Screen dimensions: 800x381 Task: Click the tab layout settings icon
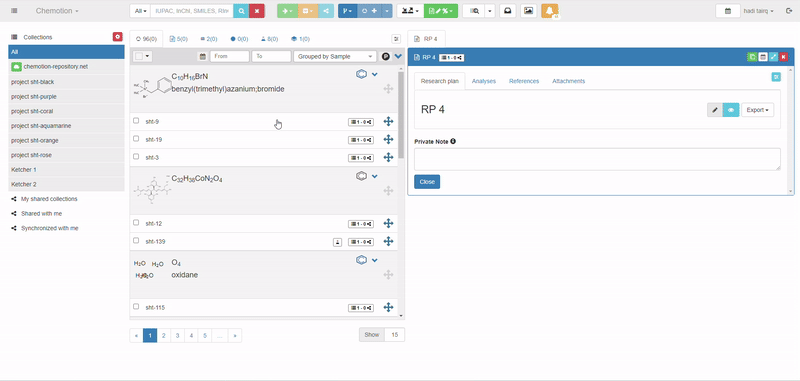pyautogui.click(x=396, y=39)
